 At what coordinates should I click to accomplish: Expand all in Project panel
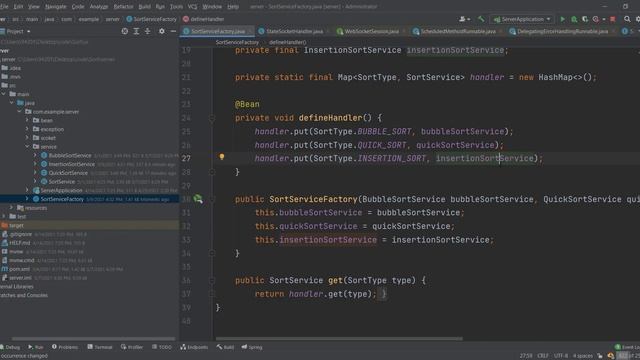136,31
